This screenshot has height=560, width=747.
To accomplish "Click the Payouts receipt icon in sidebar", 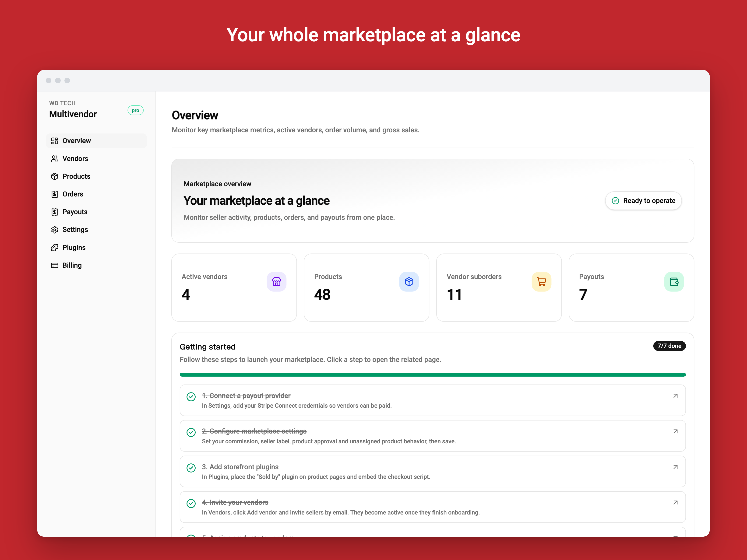I will 54,212.
